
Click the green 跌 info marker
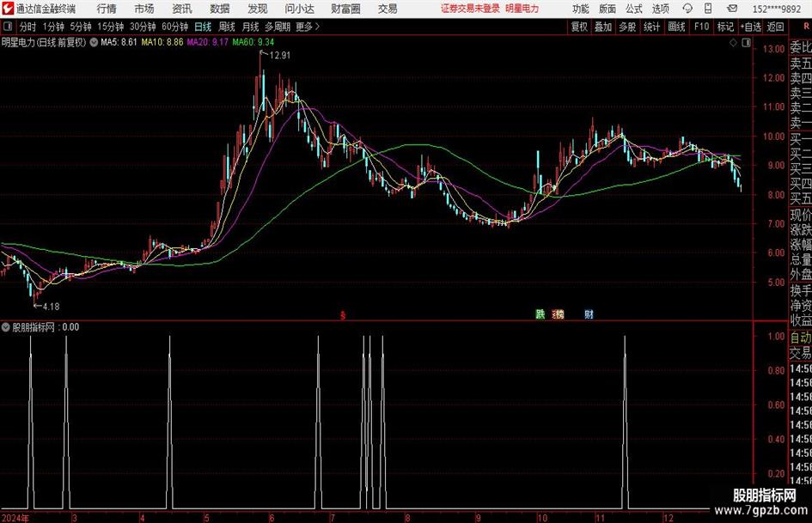(540, 313)
